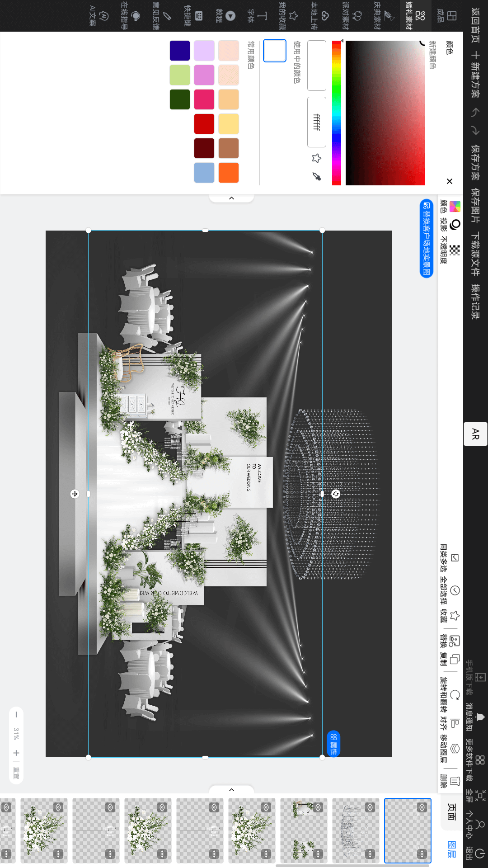Click the 替换客户场地实景图 button
488x868 pixels.
(x=426, y=238)
